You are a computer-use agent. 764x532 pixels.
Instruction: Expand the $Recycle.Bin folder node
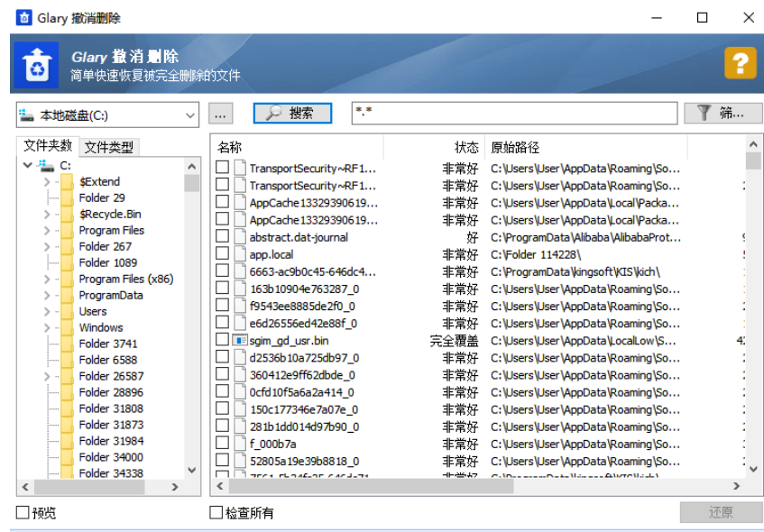(47, 214)
